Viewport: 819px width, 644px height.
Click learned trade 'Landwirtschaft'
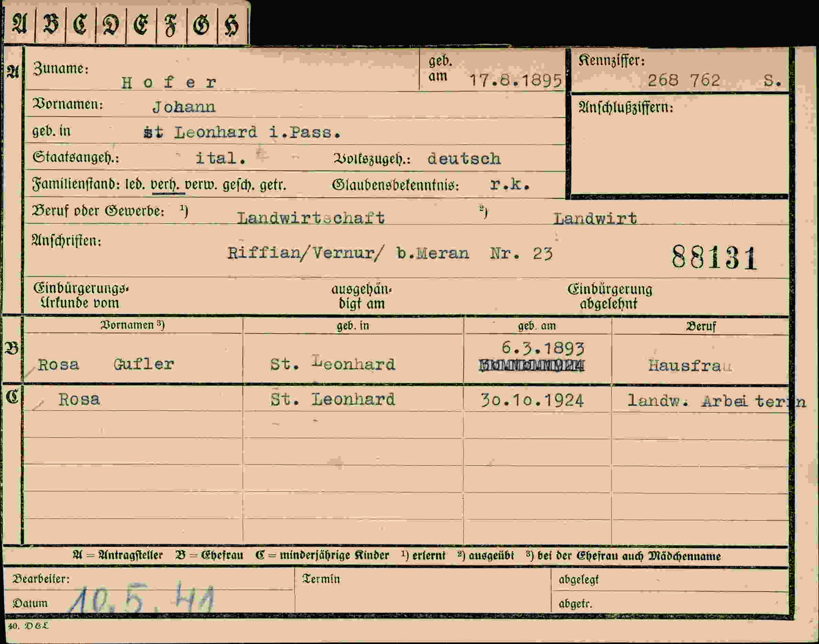click(311, 218)
